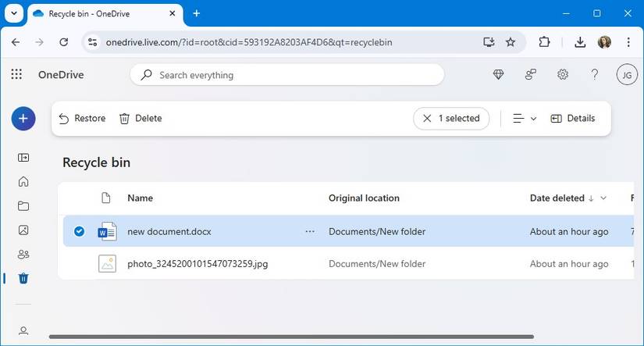Click the person icon at sidebar bottom
This screenshot has width=644, height=346.
click(x=23, y=331)
